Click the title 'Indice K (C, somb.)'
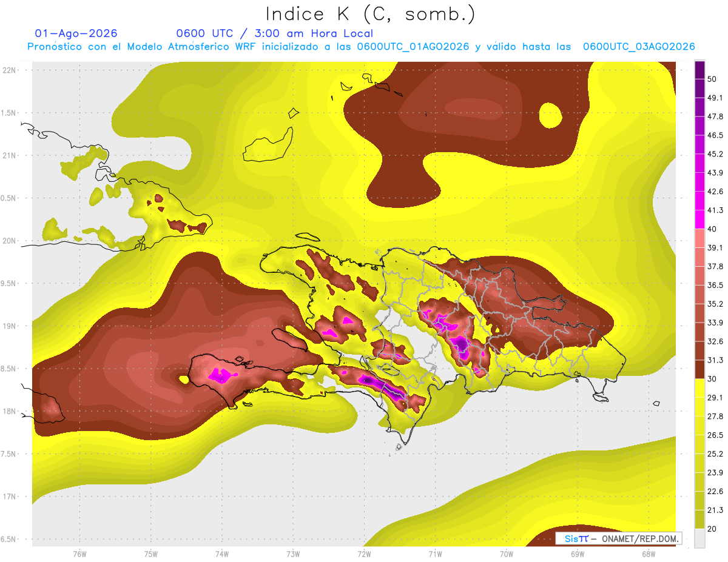 tap(370, 14)
